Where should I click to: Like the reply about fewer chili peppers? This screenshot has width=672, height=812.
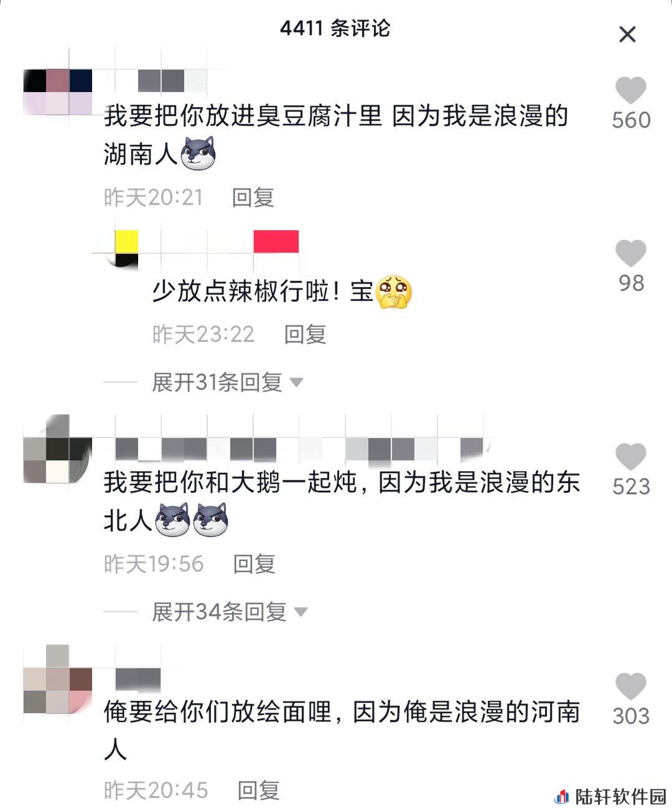pos(631,254)
